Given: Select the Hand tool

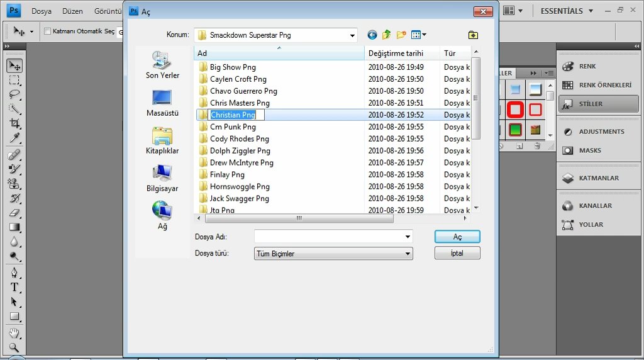Looking at the screenshot, I should (14, 333).
